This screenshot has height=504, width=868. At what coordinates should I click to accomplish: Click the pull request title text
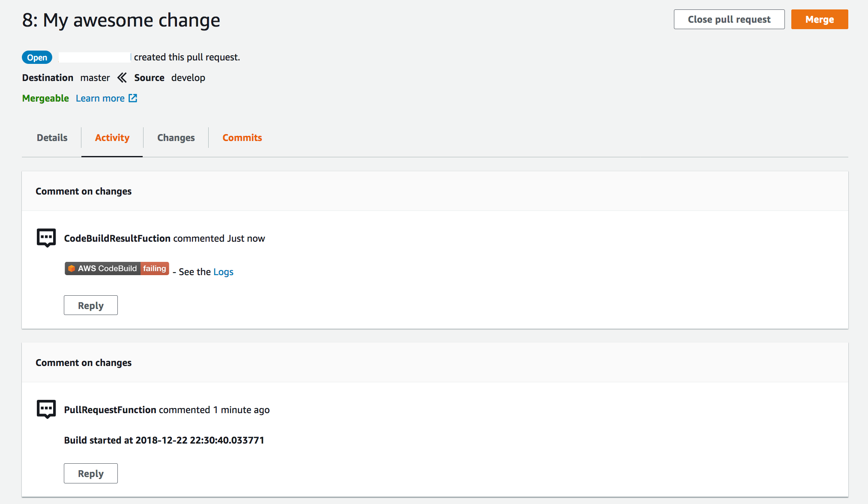[x=121, y=20]
